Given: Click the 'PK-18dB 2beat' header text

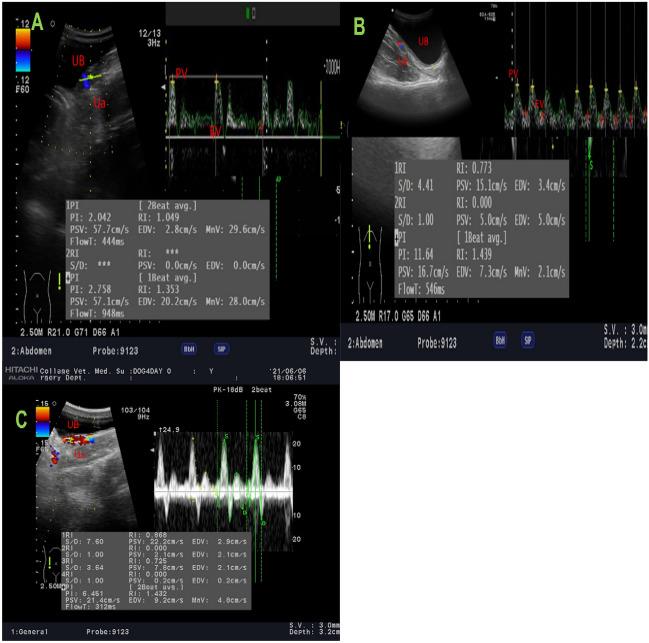Looking at the screenshot, I should pos(242,389).
